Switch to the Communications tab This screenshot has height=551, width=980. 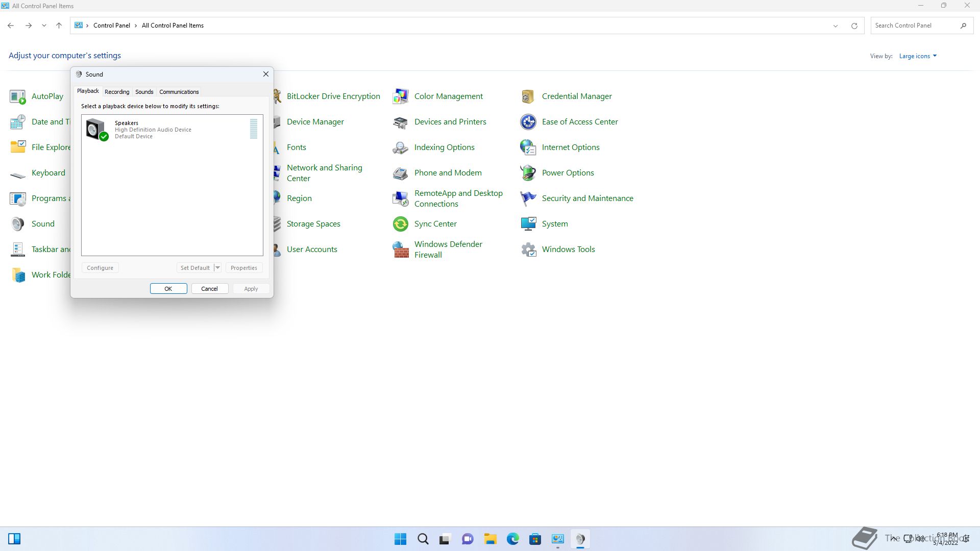[179, 92]
